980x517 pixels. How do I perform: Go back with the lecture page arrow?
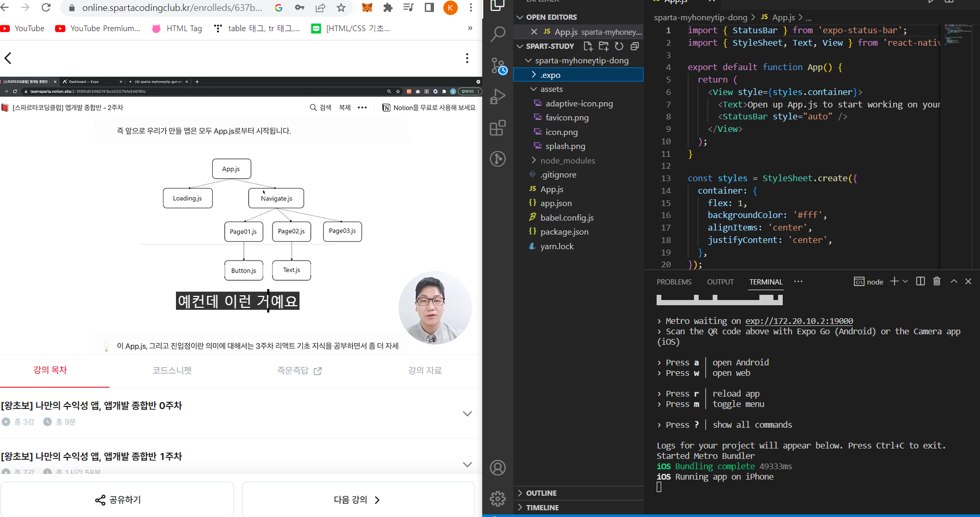pos(8,58)
